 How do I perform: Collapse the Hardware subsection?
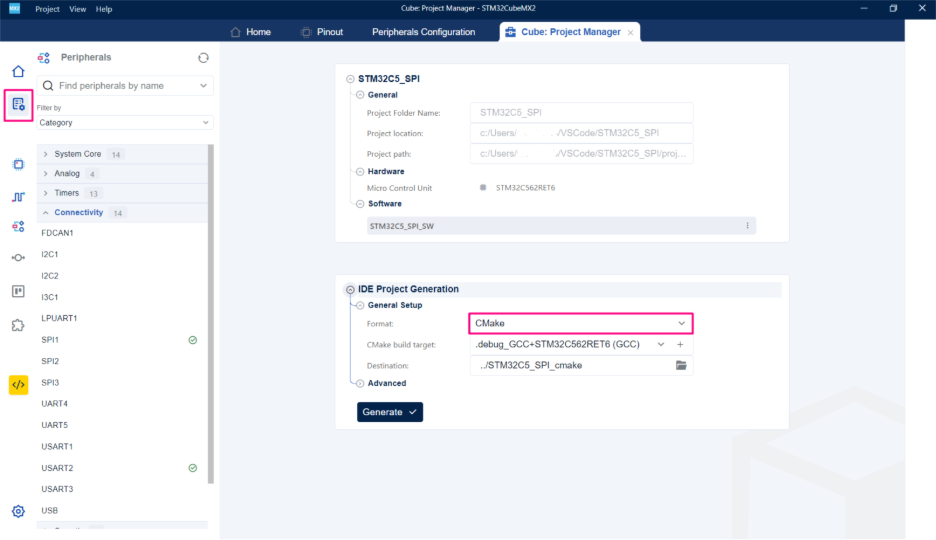point(360,172)
